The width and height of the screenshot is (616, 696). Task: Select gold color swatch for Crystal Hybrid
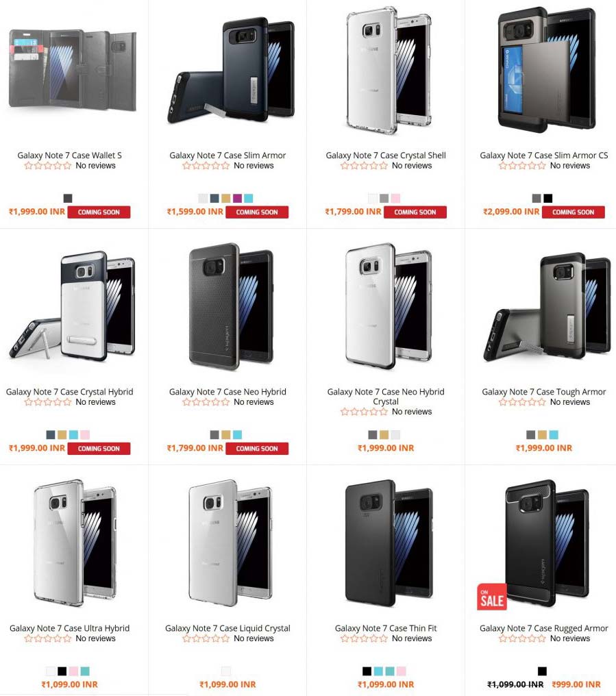click(62, 434)
